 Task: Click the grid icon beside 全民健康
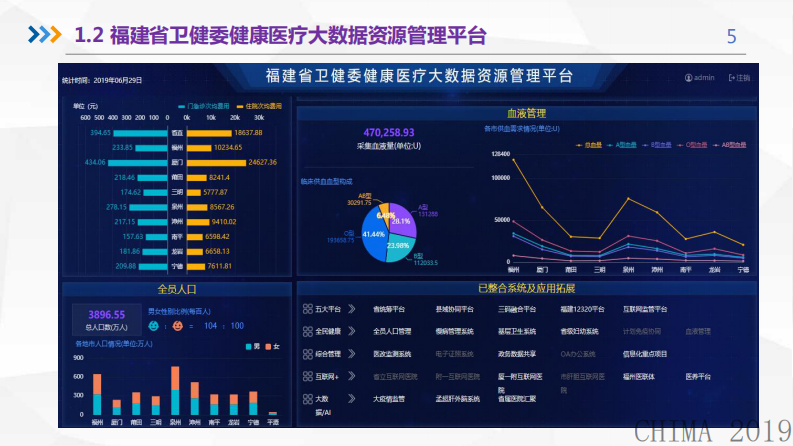click(x=307, y=332)
